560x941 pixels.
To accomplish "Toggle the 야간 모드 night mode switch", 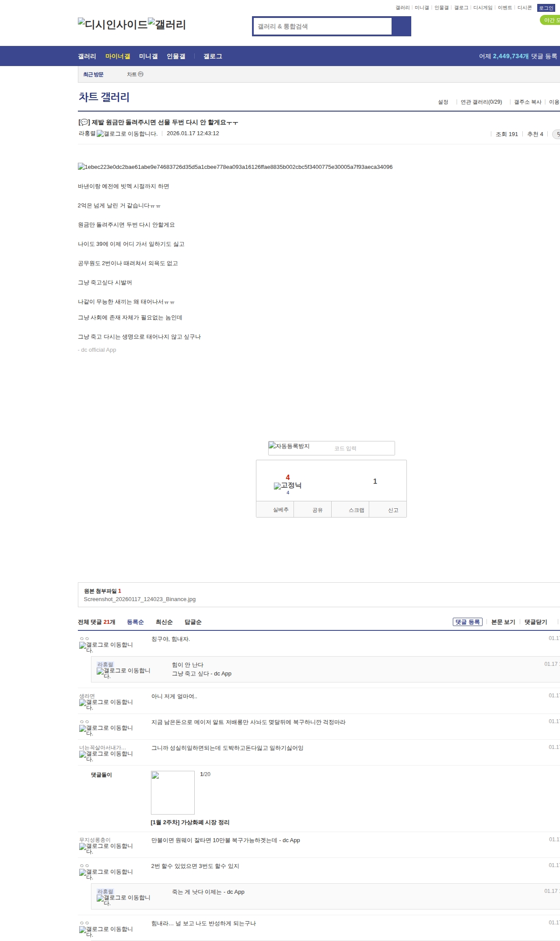I will click(x=550, y=20).
